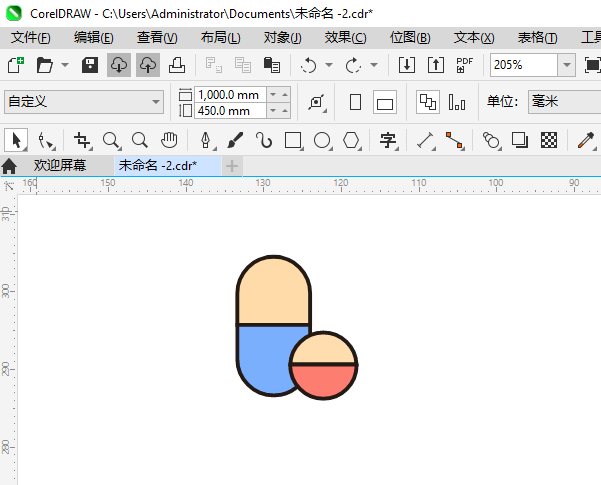Expand the zoom level 205% dropdown
601x485 pixels.
(x=566, y=65)
